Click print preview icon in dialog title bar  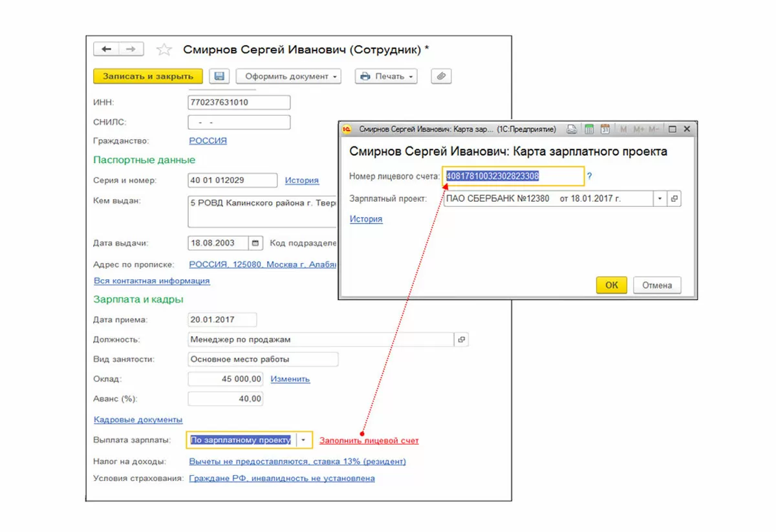tap(571, 129)
